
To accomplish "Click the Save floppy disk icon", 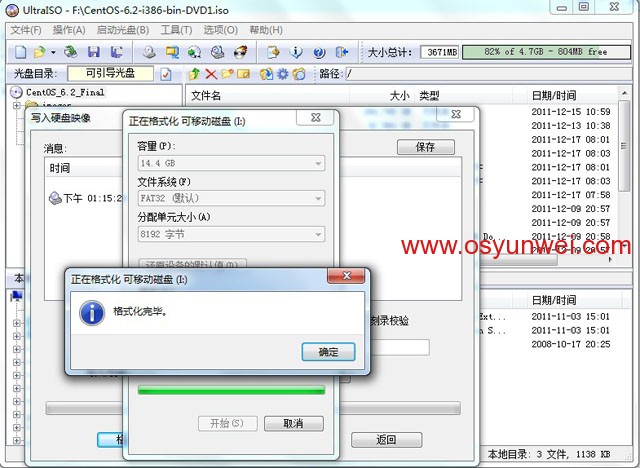I will 93,51.
